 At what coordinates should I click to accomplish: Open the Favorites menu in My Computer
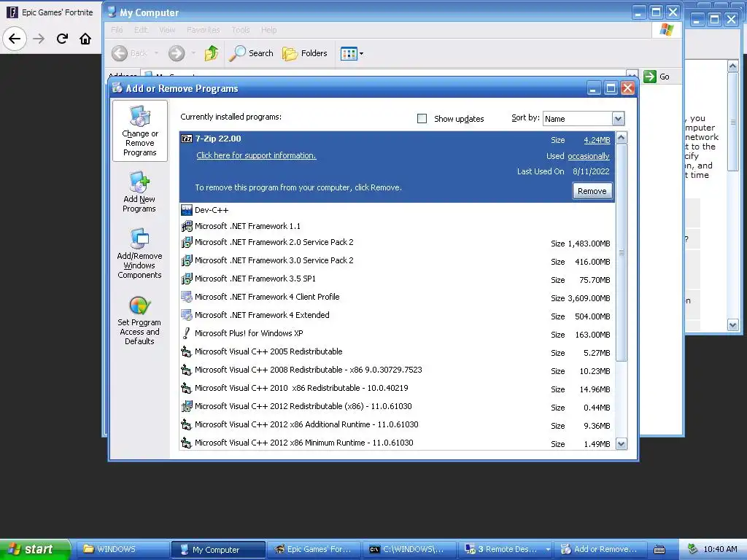(x=204, y=29)
